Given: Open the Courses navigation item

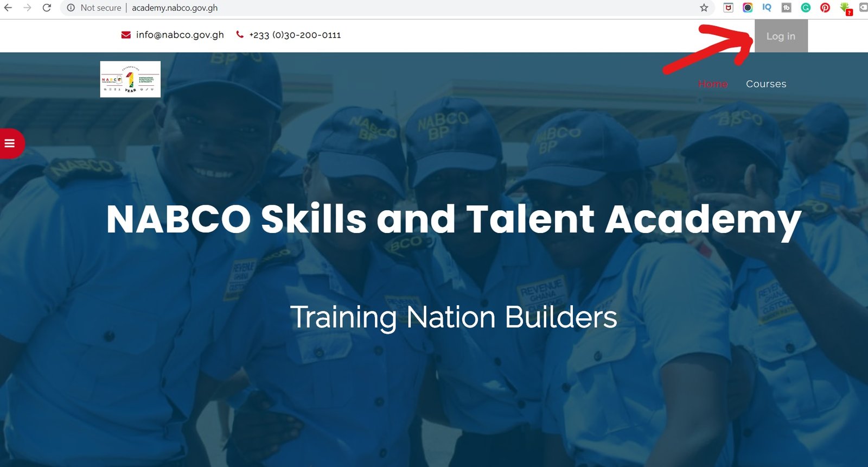Looking at the screenshot, I should [x=766, y=84].
